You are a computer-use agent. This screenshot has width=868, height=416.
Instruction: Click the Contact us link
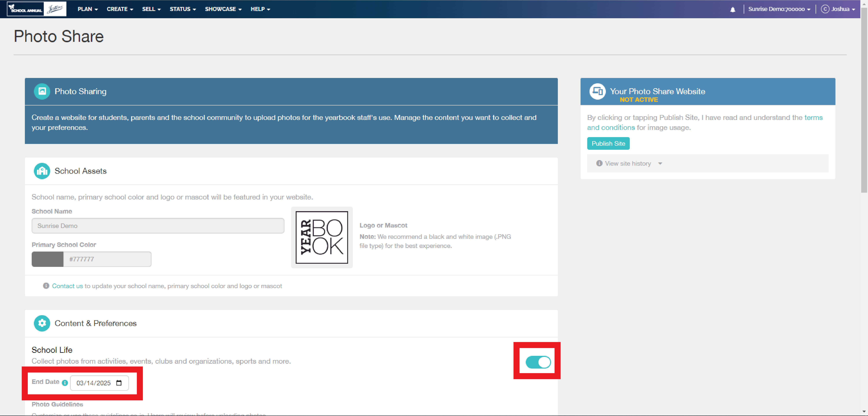coord(67,286)
